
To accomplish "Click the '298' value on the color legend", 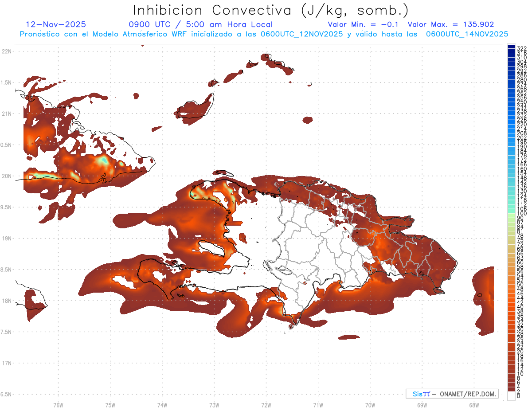I will pos(521,67).
